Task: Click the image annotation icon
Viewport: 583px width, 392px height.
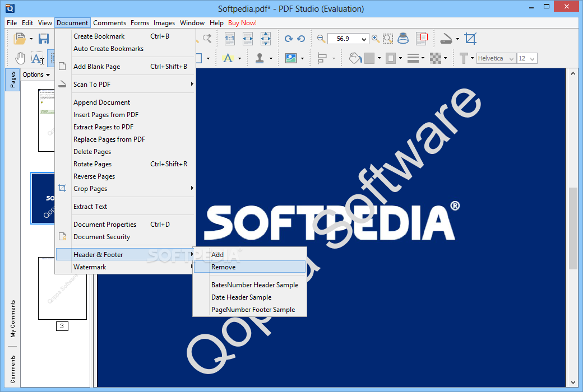Action: (291, 58)
